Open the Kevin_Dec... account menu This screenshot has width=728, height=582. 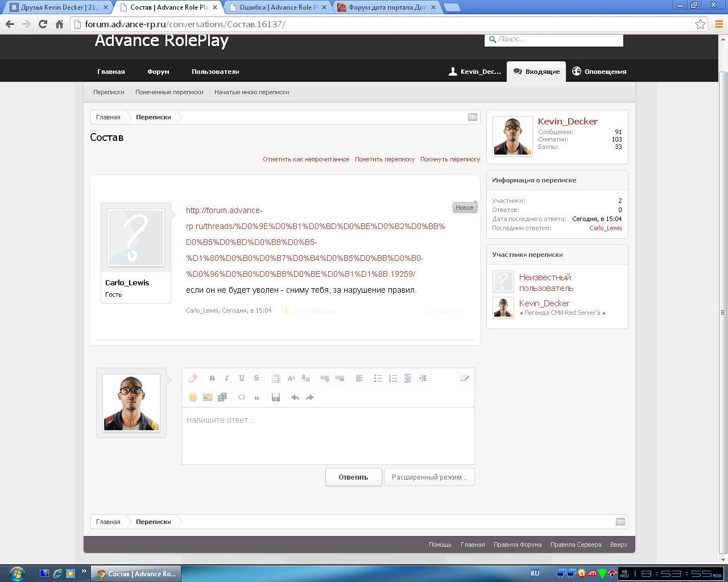tap(475, 72)
